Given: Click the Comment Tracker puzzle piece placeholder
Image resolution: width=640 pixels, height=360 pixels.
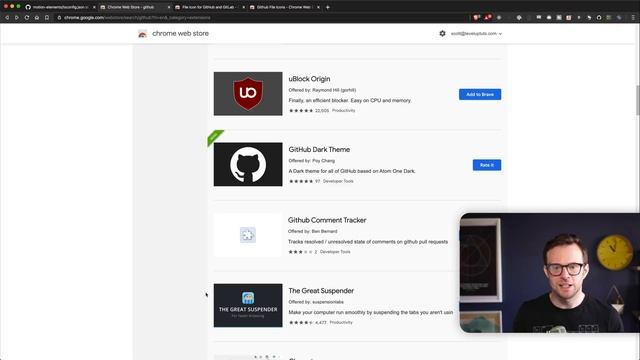Looking at the screenshot, I should pyautogui.click(x=248, y=235).
